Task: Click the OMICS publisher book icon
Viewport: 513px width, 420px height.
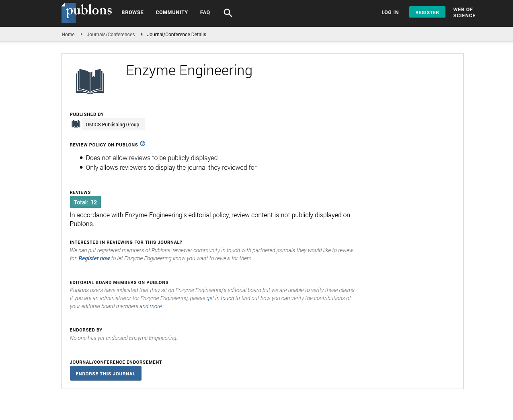Action: point(76,124)
